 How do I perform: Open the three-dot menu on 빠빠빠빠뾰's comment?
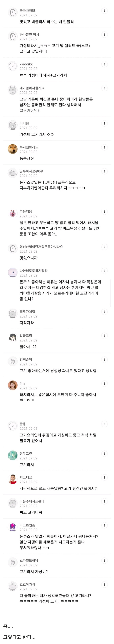coord(104,11)
